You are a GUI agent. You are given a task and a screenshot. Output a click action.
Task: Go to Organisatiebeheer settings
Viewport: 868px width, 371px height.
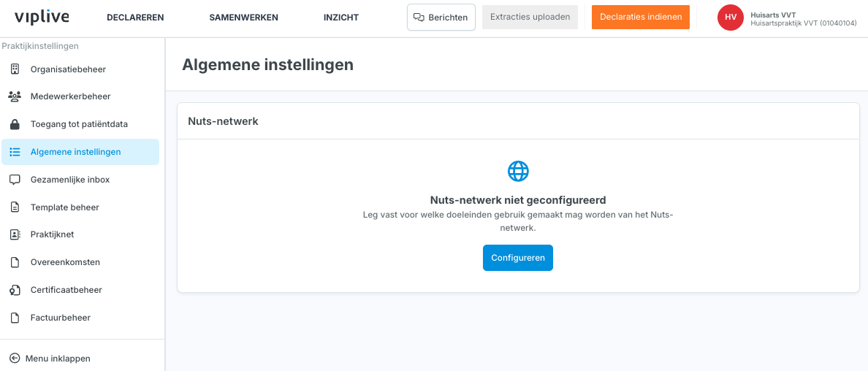point(80,69)
